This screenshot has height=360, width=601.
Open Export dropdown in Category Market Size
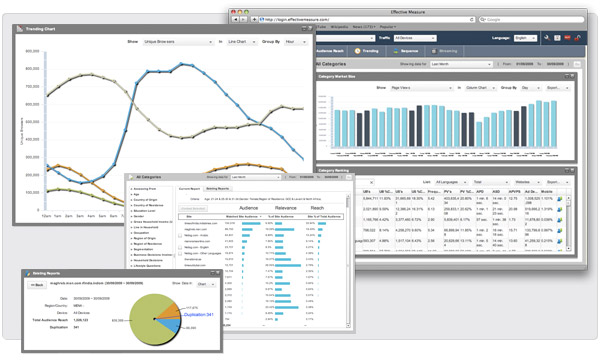(558, 88)
